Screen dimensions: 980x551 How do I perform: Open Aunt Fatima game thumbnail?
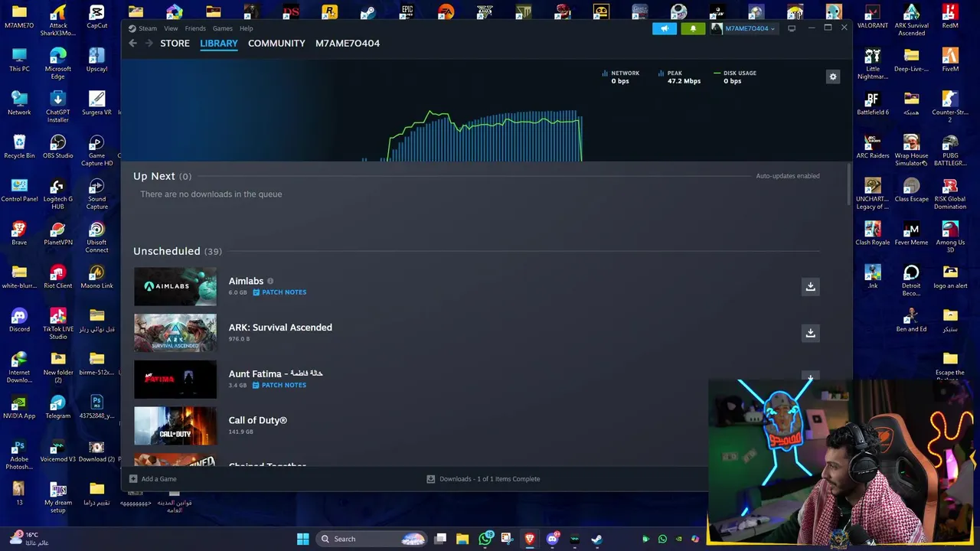pos(175,380)
